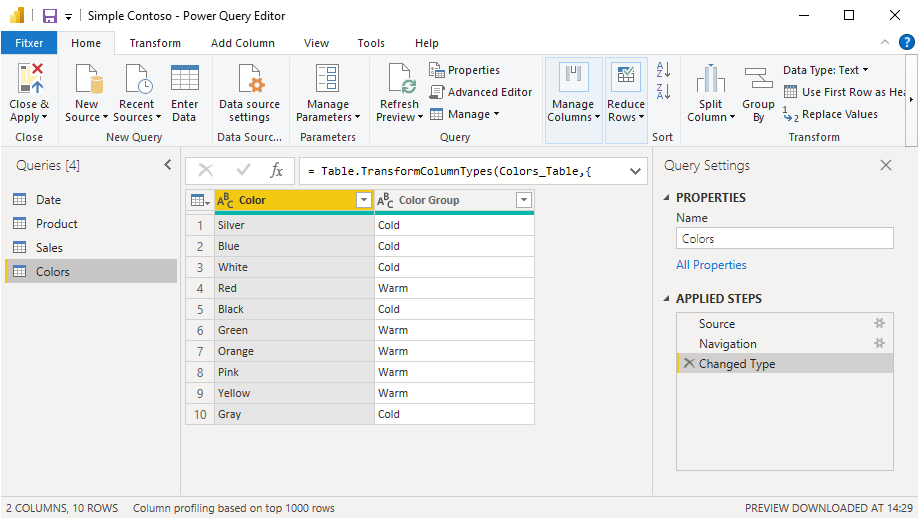The height and width of the screenshot is (519, 919).
Task: Select the Sales query
Action: 49,248
